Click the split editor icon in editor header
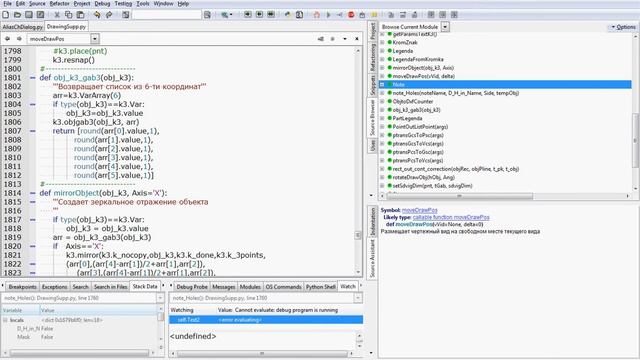This screenshot has width=640, height=360. point(321,39)
